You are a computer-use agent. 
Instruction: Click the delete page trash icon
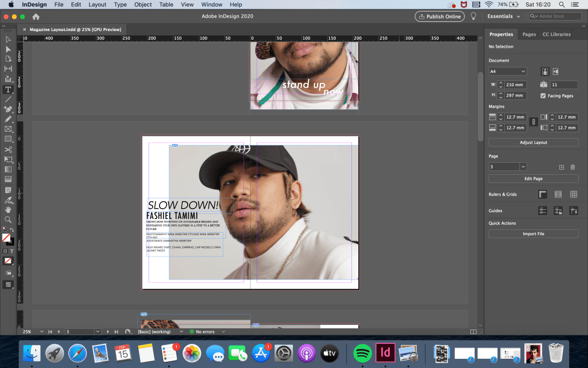[572, 167]
